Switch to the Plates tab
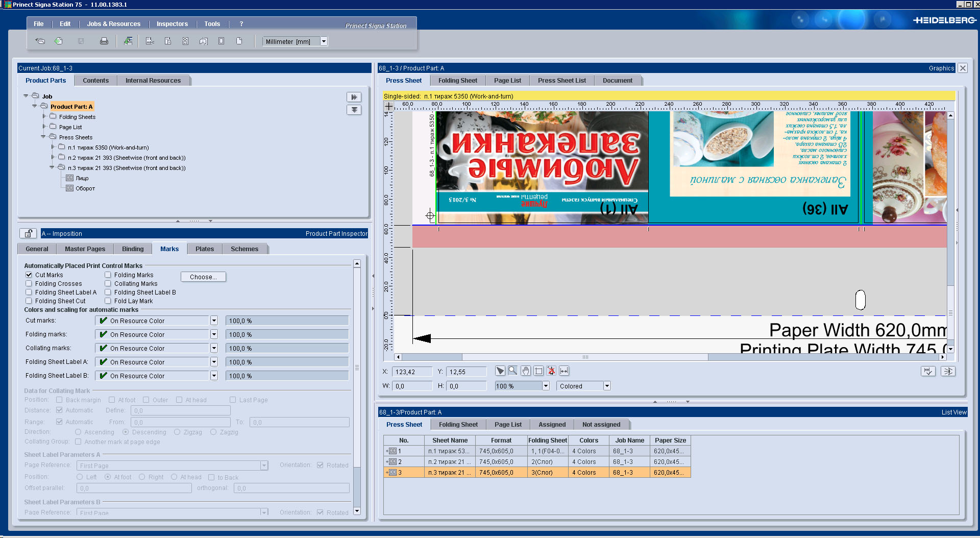The width and height of the screenshot is (980, 538). tap(204, 249)
